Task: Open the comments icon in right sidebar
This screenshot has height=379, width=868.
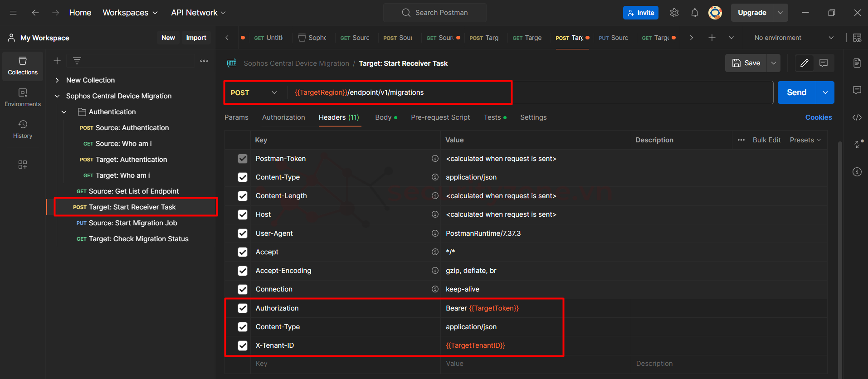Action: point(857,90)
